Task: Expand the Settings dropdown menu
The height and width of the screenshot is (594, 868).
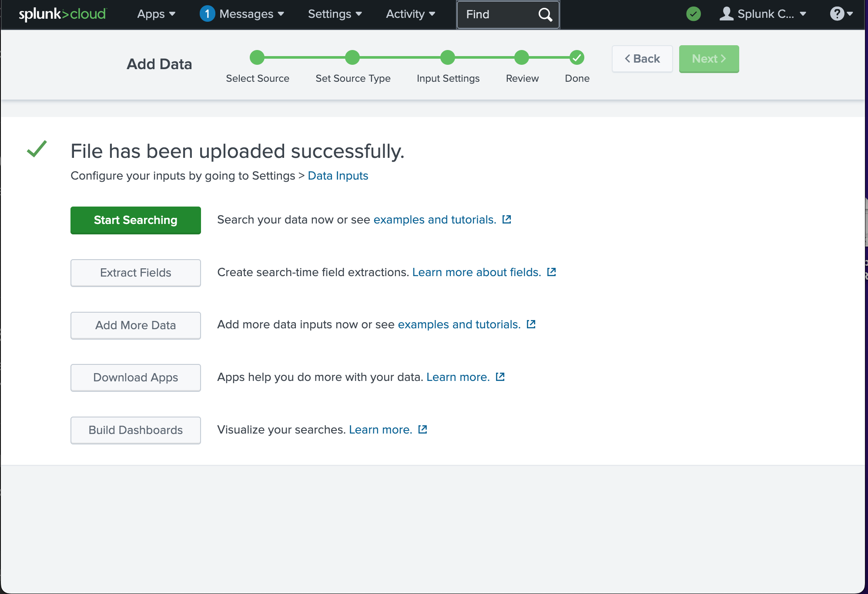Action: [x=335, y=14]
